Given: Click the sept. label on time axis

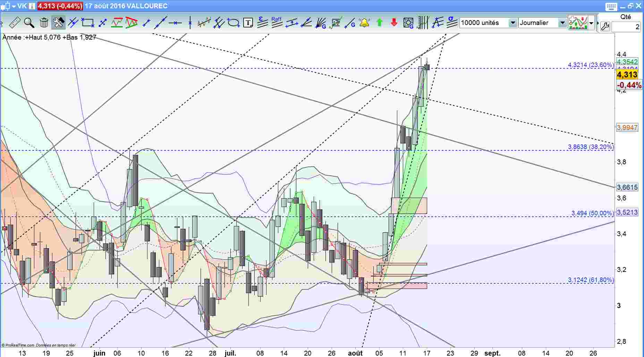Looking at the screenshot, I should tap(492, 353).
